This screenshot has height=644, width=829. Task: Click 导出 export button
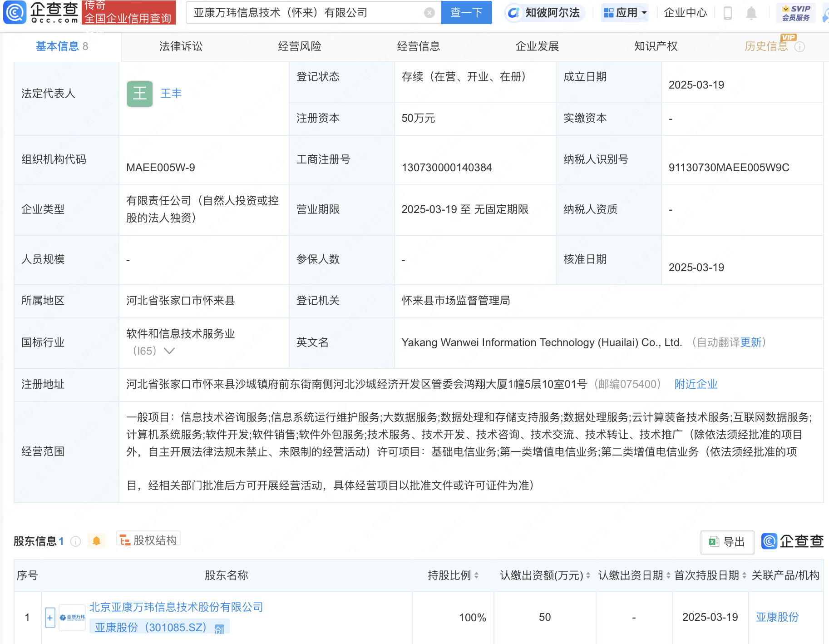(x=727, y=542)
